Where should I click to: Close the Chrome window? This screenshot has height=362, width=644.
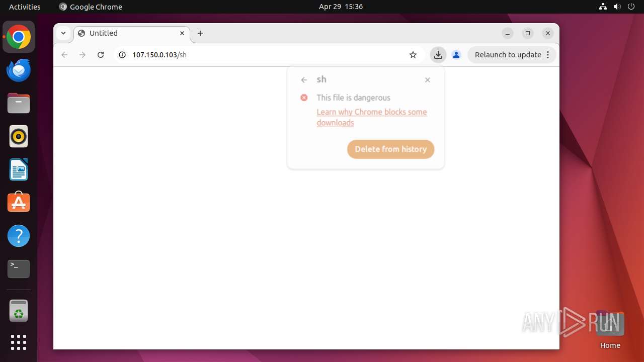[x=548, y=33]
